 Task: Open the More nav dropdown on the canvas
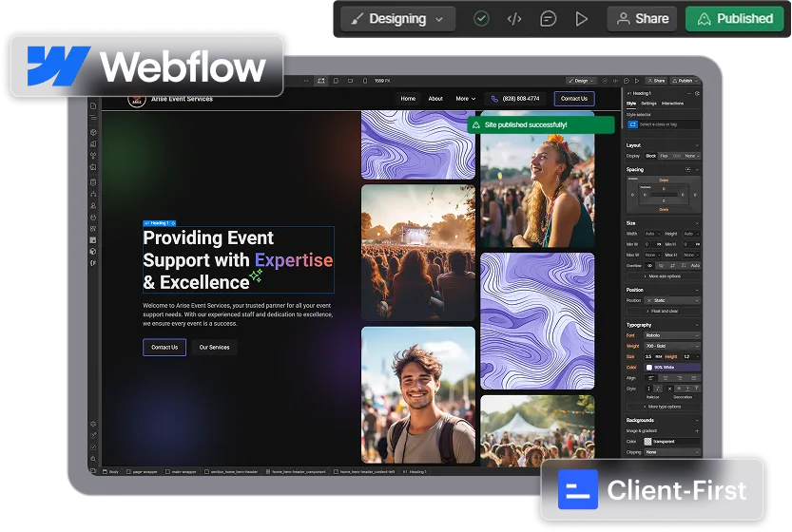(x=466, y=99)
